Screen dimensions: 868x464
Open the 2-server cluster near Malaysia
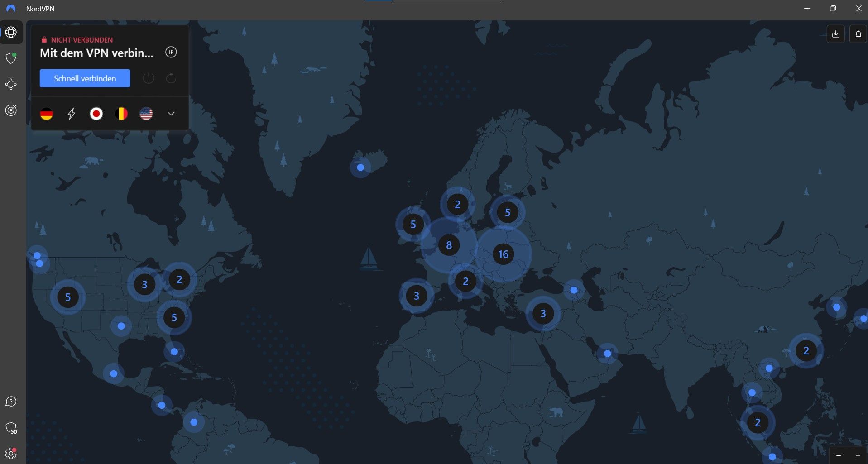tap(758, 422)
